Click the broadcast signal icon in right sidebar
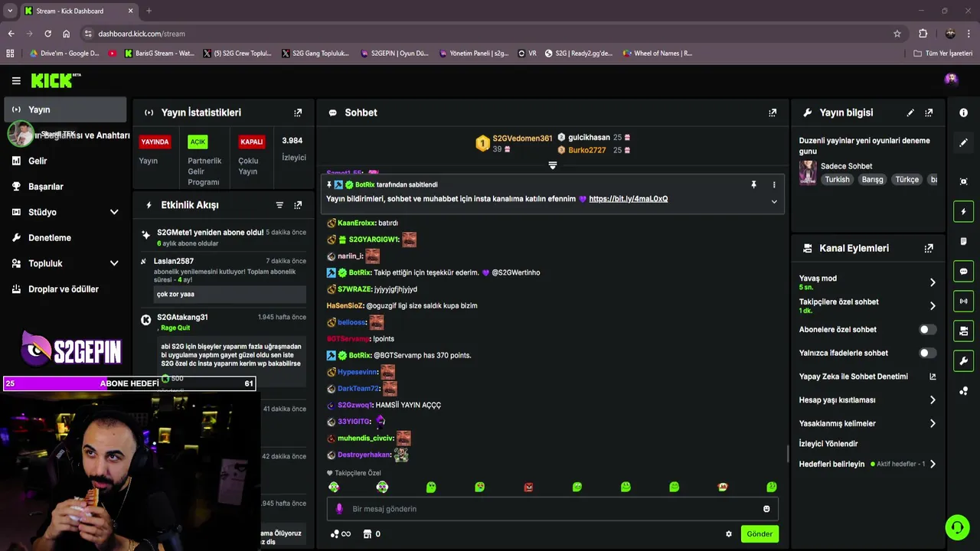The image size is (980, 551). (x=964, y=302)
